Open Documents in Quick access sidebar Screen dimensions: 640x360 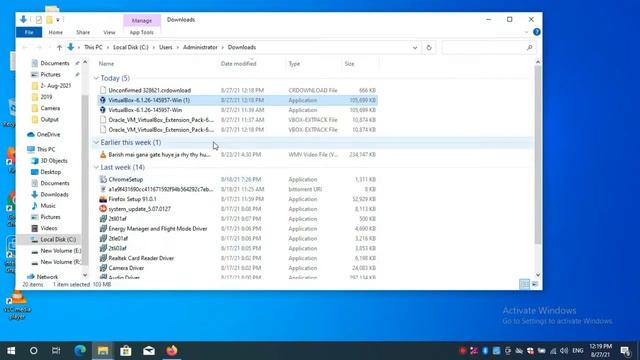55,63
